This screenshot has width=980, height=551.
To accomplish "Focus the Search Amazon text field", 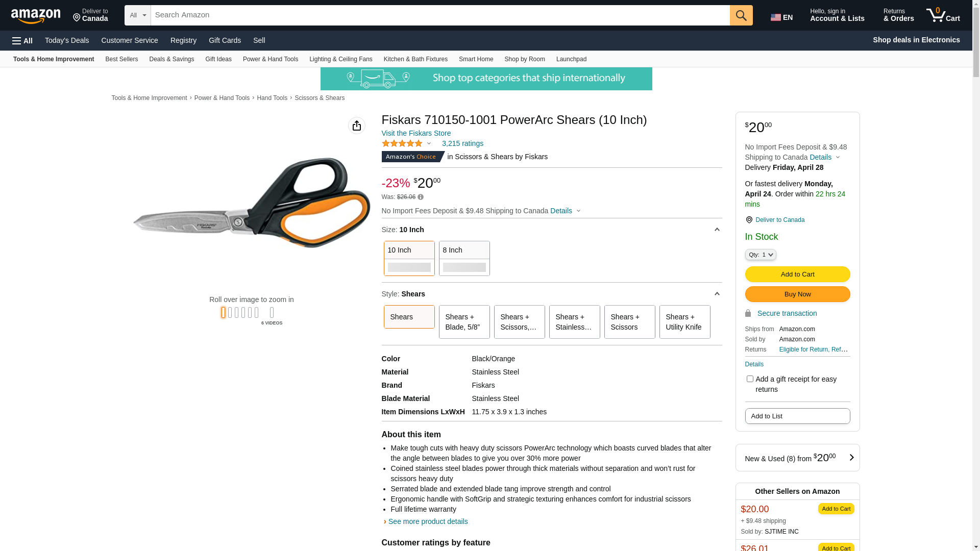I will coord(440,15).
